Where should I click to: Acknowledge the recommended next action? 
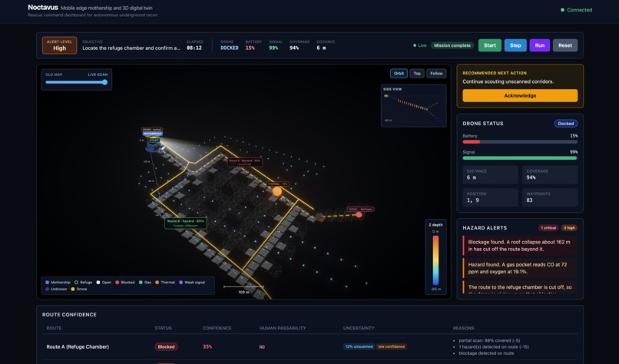(x=520, y=95)
